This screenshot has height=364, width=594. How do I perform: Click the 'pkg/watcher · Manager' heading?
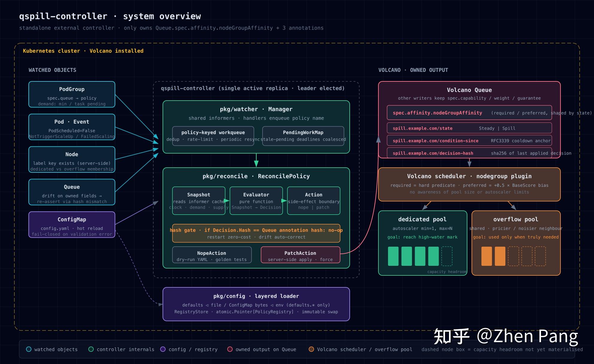(x=256, y=109)
